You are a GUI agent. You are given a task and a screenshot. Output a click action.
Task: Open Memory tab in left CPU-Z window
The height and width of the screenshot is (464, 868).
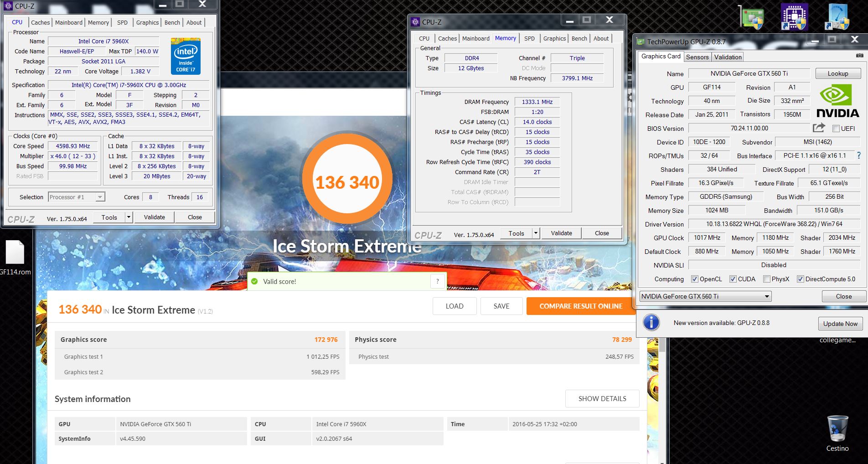point(98,22)
